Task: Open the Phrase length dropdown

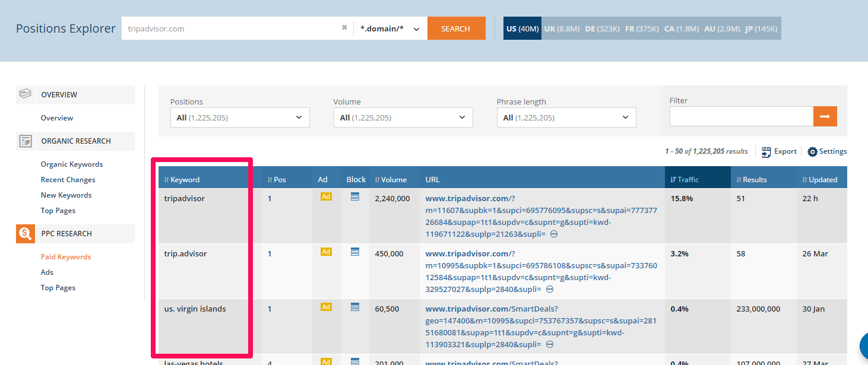Action: pos(566,118)
